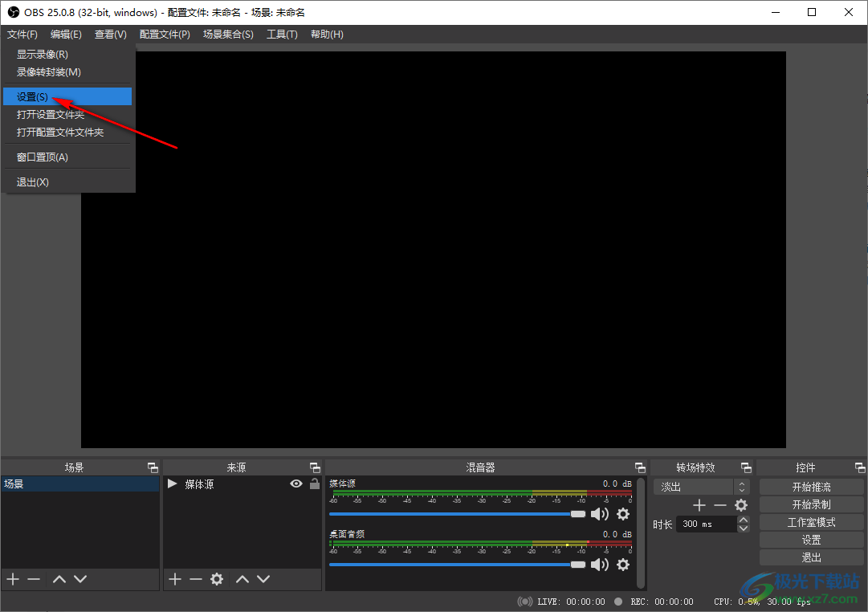Choose 退出(X) from the File menu
Image resolution: width=868 pixels, height=612 pixels.
coord(67,182)
